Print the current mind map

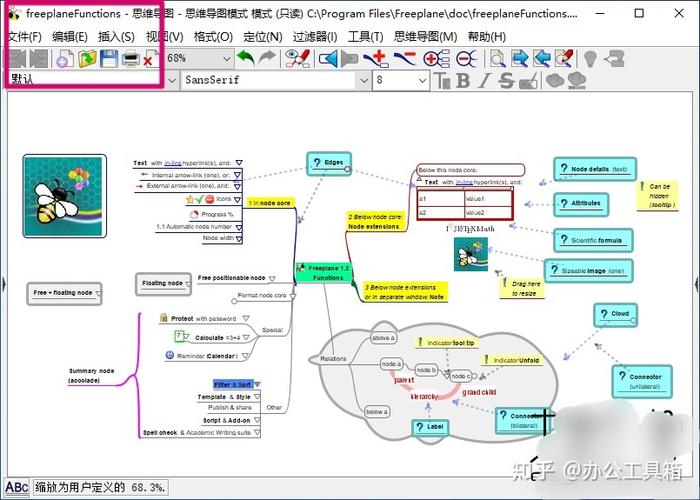pos(131,58)
